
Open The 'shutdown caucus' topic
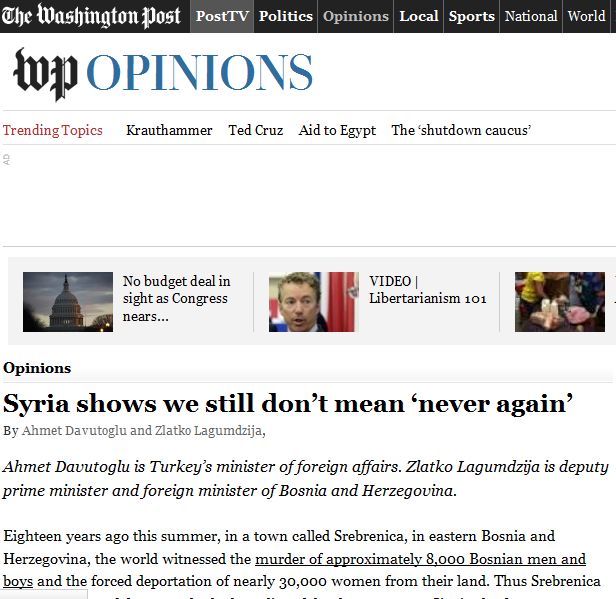tap(461, 130)
